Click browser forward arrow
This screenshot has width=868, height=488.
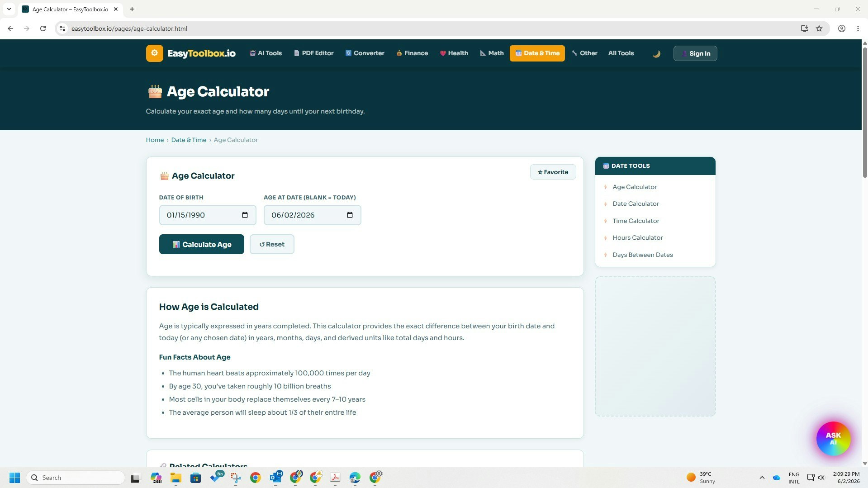pos(26,28)
